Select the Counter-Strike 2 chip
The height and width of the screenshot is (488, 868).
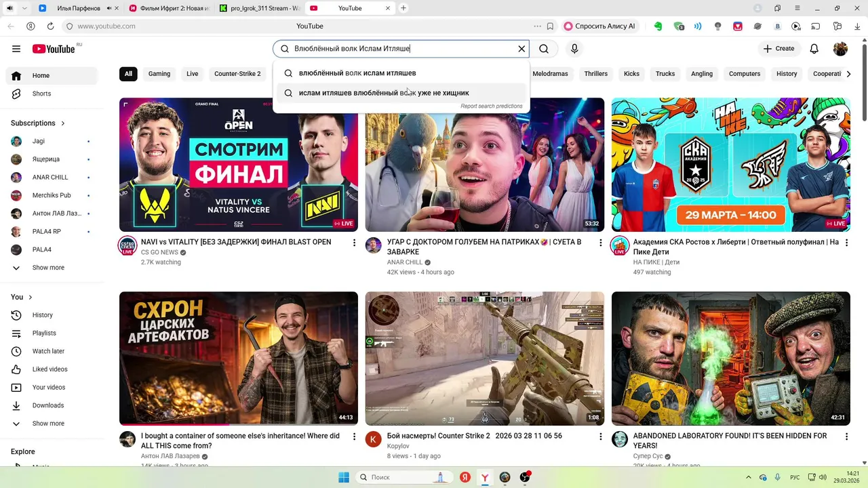click(x=237, y=74)
